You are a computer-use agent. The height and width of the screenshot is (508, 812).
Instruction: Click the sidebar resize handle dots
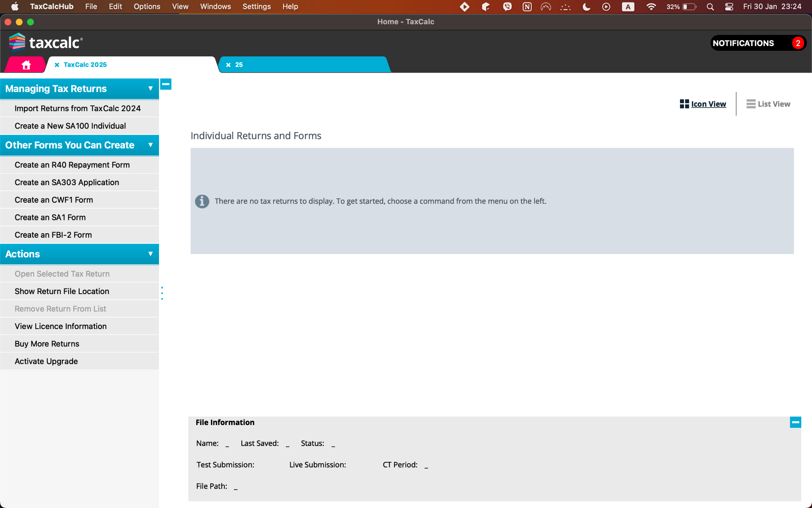click(x=162, y=293)
